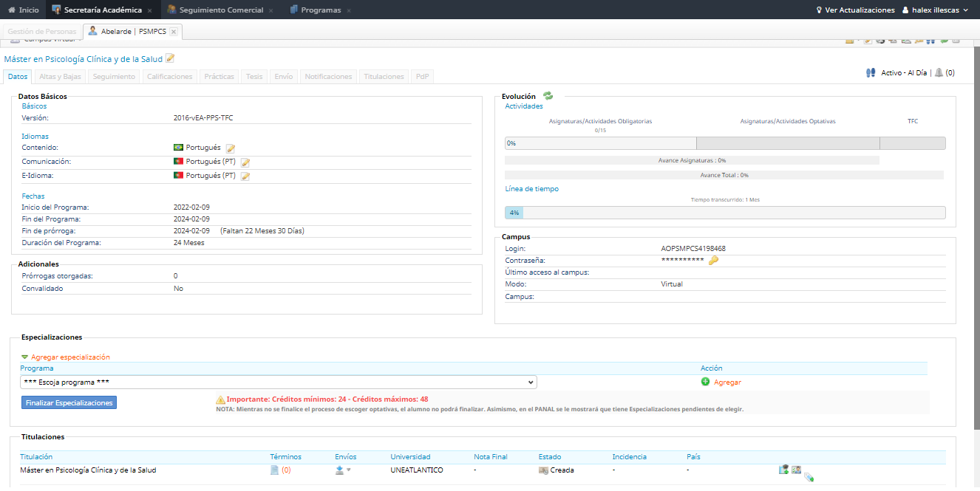Click the pencil icon for E-Idioma
Image resolution: width=980 pixels, height=491 pixels.
pyautogui.click(x=245, y=176)
